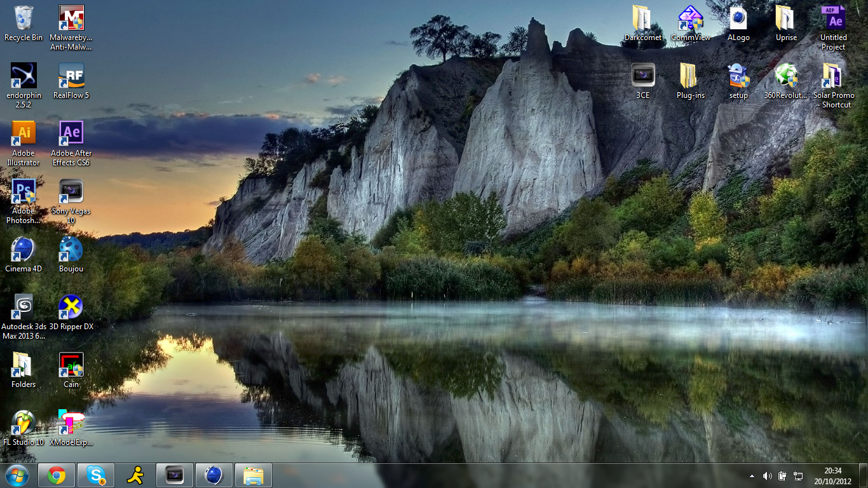Screen dimensions: 868x488
Task: Select the Sony Vegas 10 desktop icon
Action: point(71,201)
